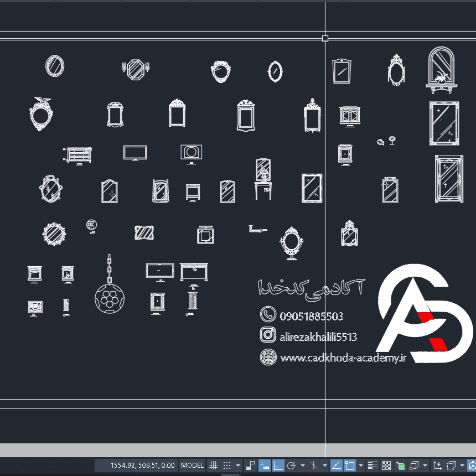Select the oval tabletop mirror on stand
This screenshot has width=476, height=476.
[291, 243]
